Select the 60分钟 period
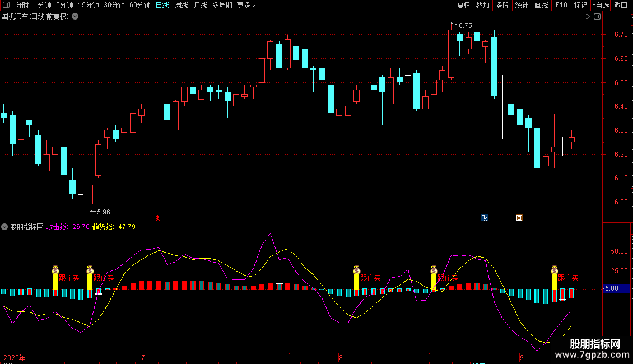Viewport: 633px width, 364px height. pos(140,5)
